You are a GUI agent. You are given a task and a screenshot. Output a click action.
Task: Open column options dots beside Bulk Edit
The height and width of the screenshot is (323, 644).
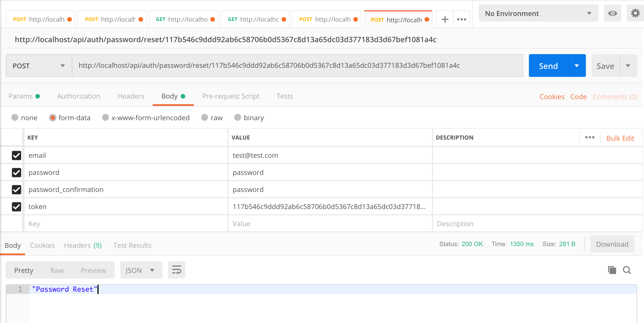[x=590, y=138]
